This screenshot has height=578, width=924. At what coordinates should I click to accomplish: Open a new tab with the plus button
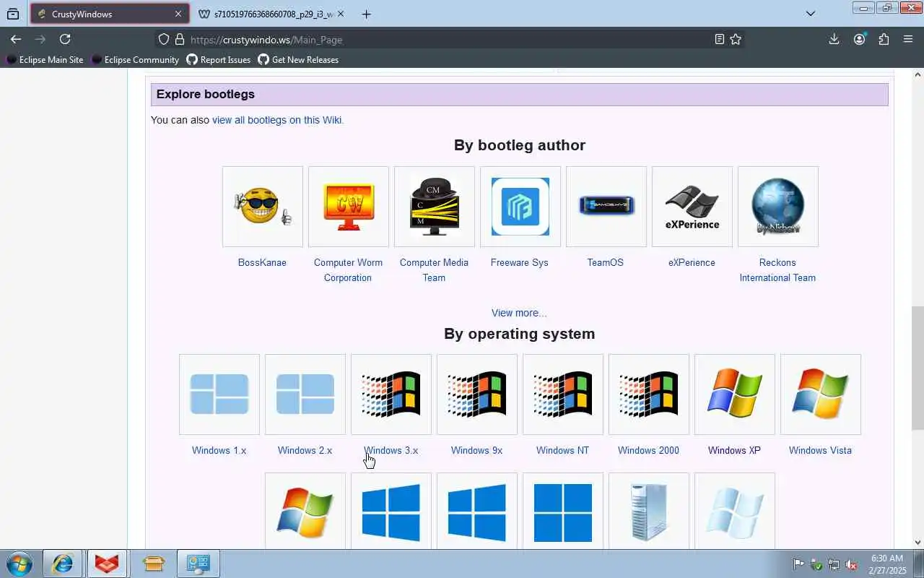[366, 14]
